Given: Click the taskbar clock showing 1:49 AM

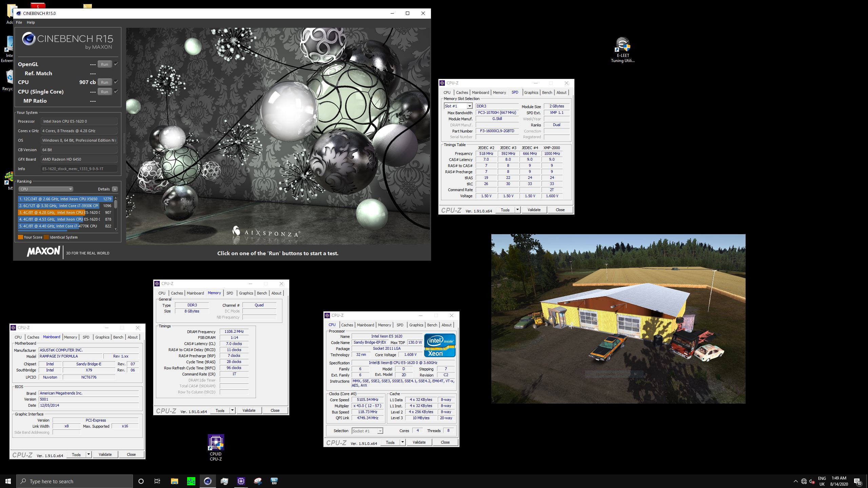Looking at the screenshot, I should point(839,481).
